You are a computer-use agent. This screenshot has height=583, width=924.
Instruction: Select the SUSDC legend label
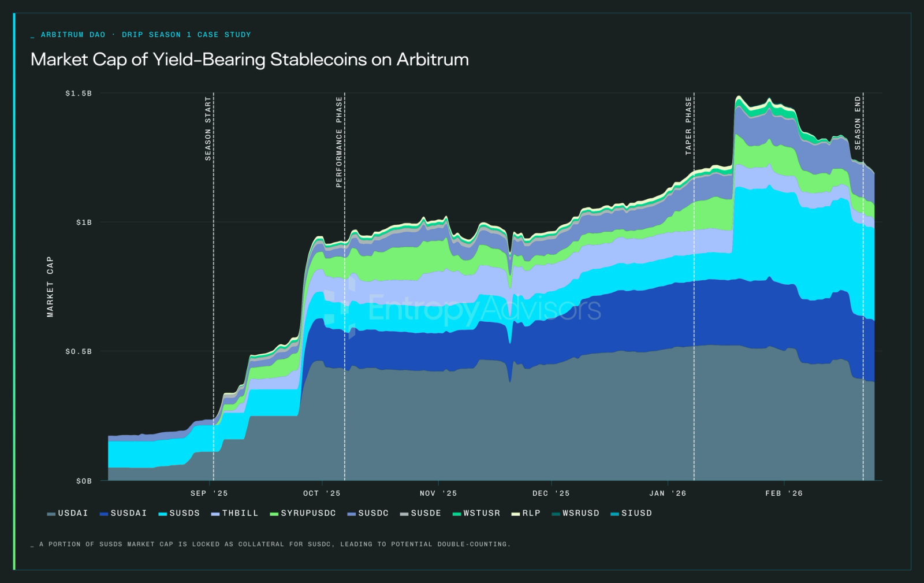[x=374, y=513]
